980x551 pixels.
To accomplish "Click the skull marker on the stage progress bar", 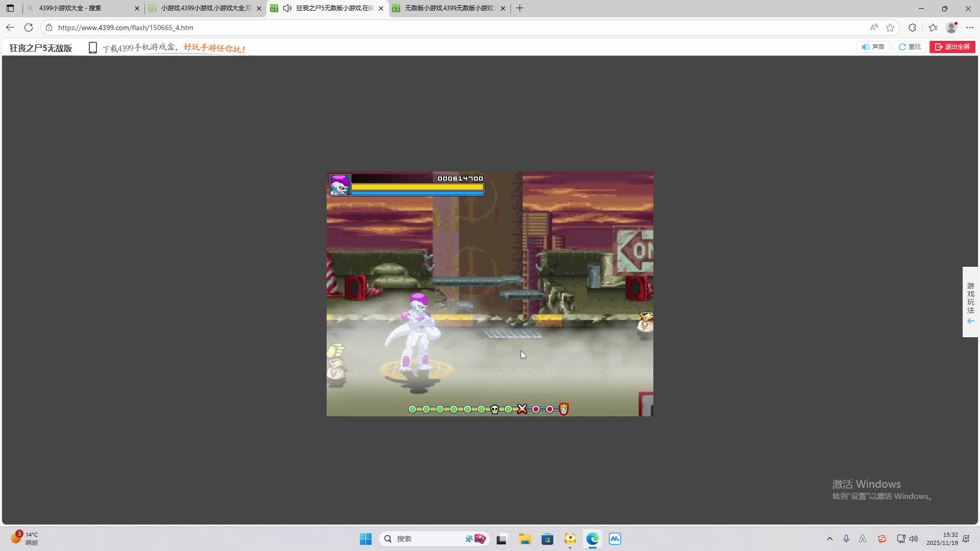I will click(x=495, y=409).
